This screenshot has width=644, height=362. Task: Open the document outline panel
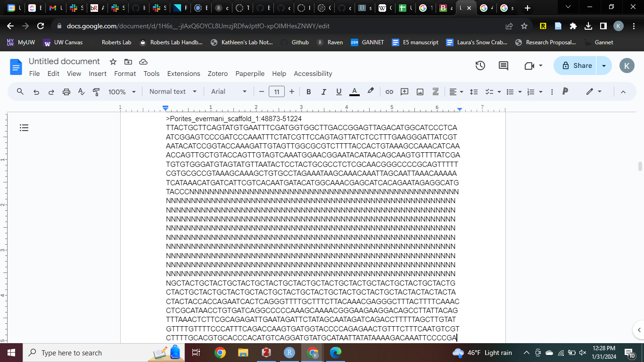point(25,128)
